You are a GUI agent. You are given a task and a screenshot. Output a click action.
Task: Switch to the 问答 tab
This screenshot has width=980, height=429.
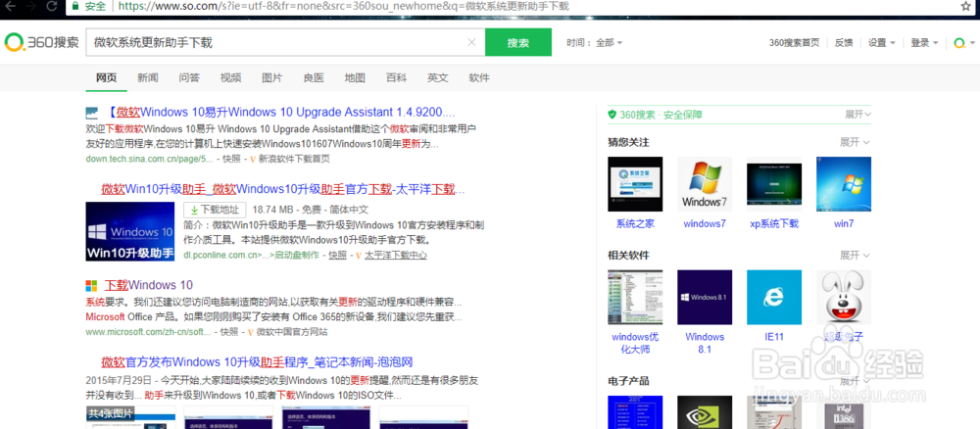point(189,78)
